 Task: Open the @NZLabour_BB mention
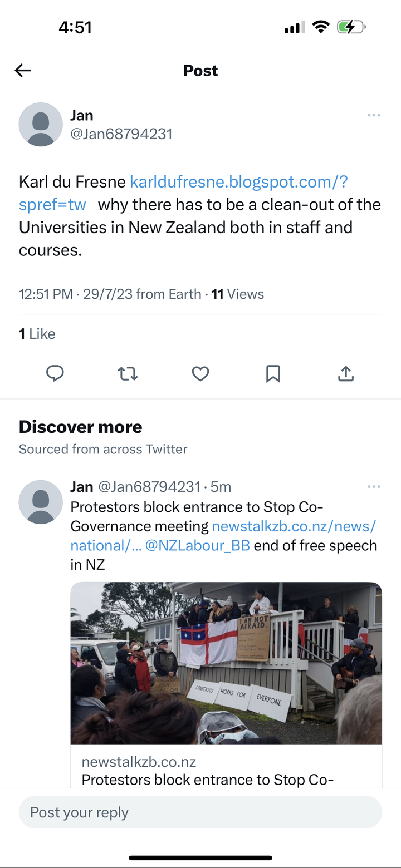[197, 545]
